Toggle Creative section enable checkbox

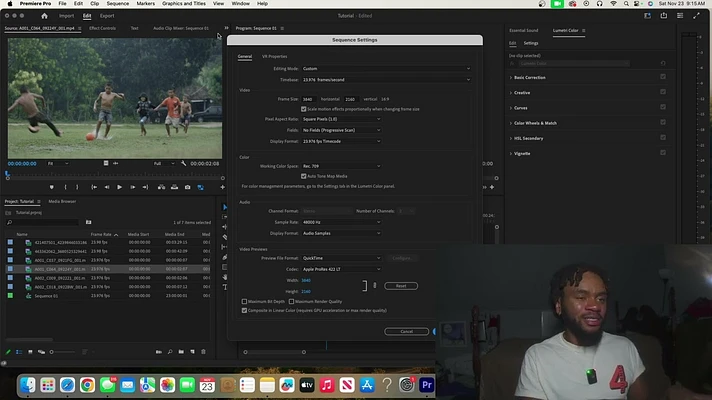pyautogui.click(x=663, y=92)
